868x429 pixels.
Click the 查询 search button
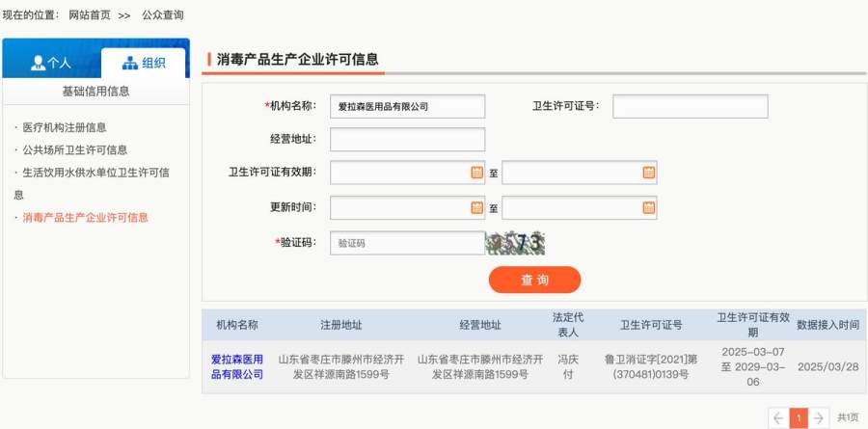click(534, 280)
